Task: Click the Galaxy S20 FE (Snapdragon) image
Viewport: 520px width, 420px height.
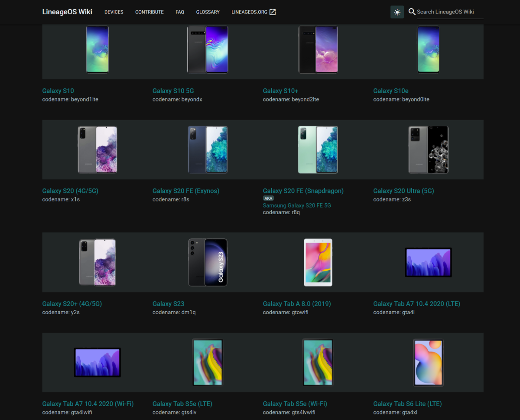Action: coord(318,150)
